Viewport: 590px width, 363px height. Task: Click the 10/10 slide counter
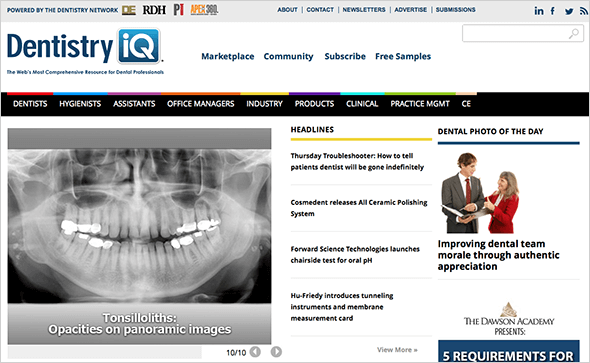[236, 352]
